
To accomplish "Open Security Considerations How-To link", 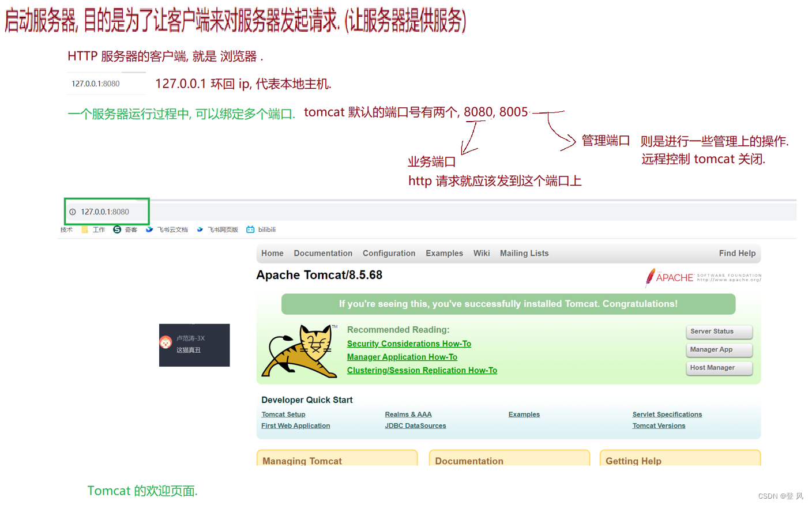I will pyautogui.click(x=409, y=344).
